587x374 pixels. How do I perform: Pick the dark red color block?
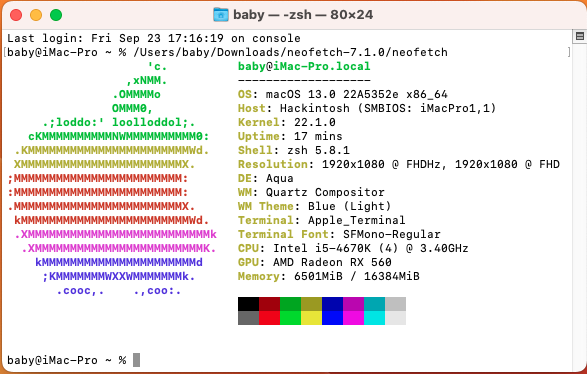270,304
